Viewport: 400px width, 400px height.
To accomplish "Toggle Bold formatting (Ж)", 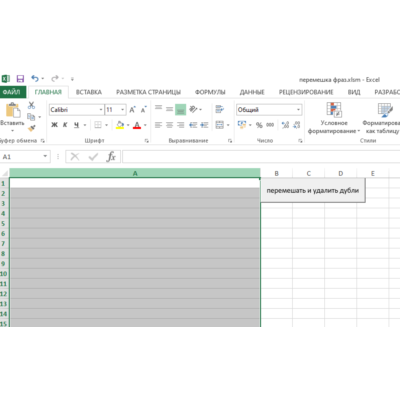I will tap(54, 125).
